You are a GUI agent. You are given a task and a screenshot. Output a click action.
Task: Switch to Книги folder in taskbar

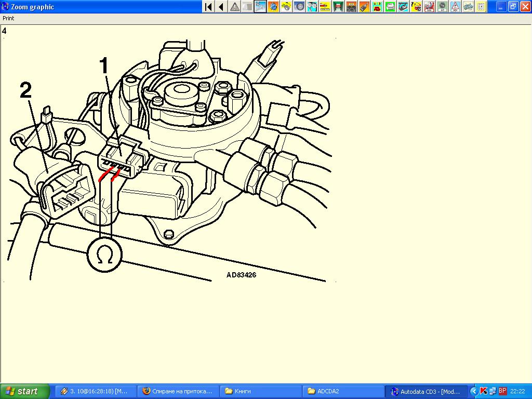click(x=261, y=391)
